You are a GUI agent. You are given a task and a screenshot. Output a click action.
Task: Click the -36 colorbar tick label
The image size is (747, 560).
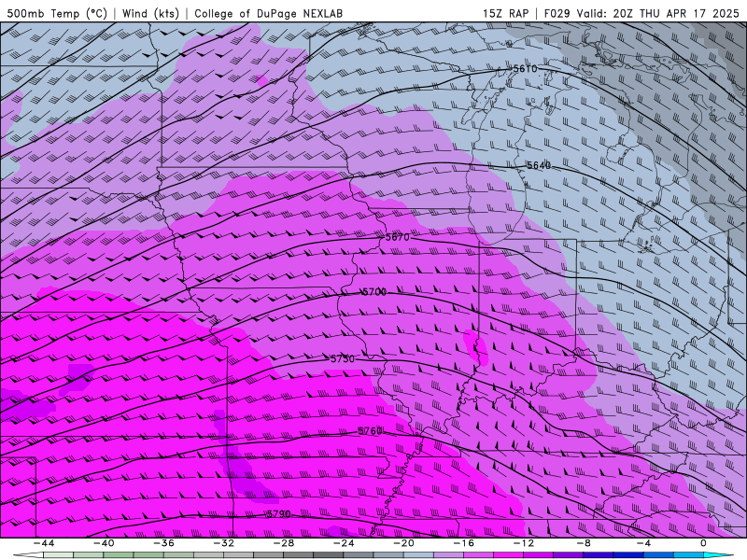pyautogui.click(x=164, y=543)
